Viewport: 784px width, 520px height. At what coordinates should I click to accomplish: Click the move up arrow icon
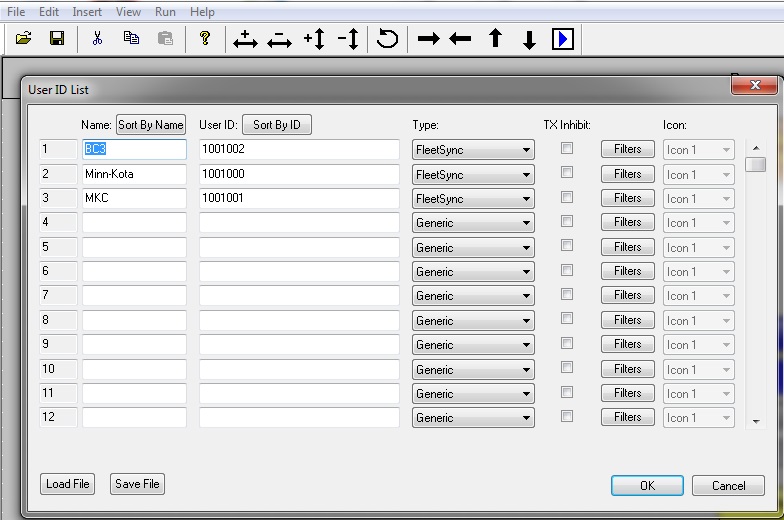pyautogui.click(x=496, y=38)
